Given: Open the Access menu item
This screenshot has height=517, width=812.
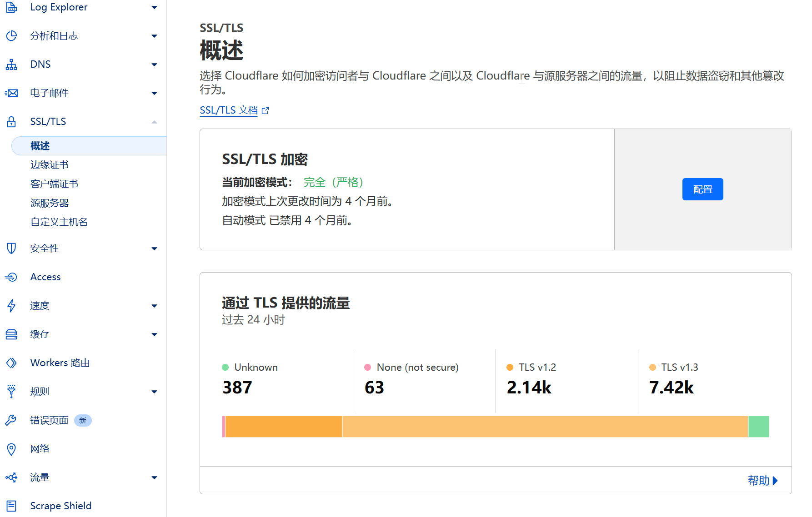Looking at the screenshot, I should (45, 277).
